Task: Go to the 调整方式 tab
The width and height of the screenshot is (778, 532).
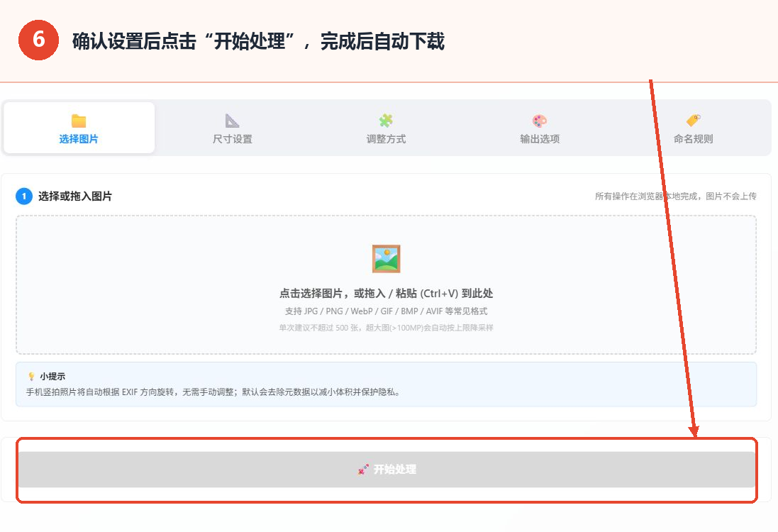Action: [x=386, y=128]
